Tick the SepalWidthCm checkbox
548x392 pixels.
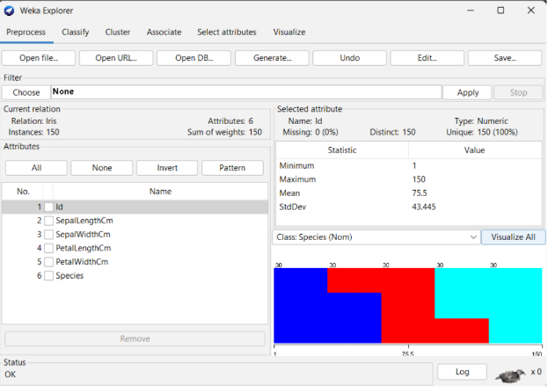pos(49,235)
